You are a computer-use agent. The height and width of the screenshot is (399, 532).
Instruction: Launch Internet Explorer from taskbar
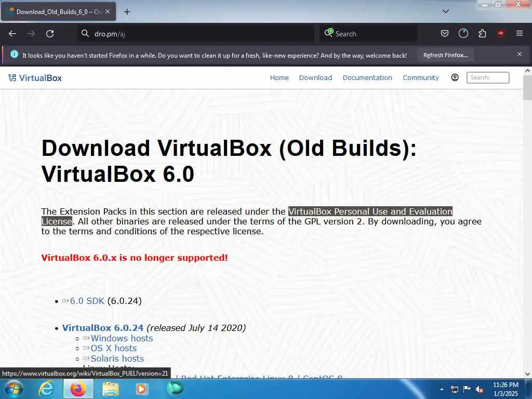[46, 389]
